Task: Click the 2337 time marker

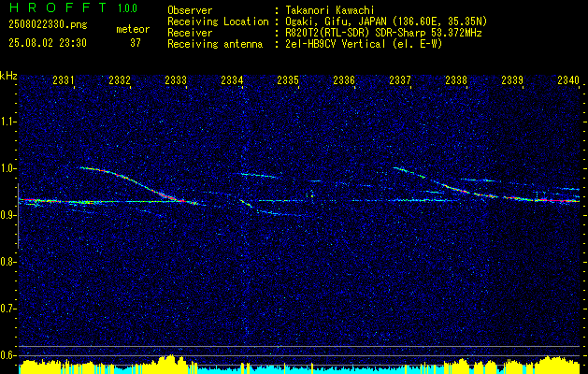Action: pos(400,79)
